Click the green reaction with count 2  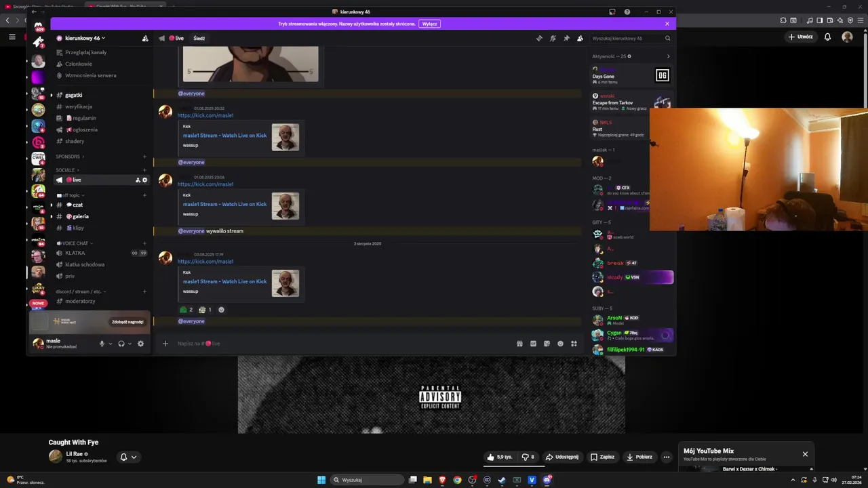[x=186, y=310]
